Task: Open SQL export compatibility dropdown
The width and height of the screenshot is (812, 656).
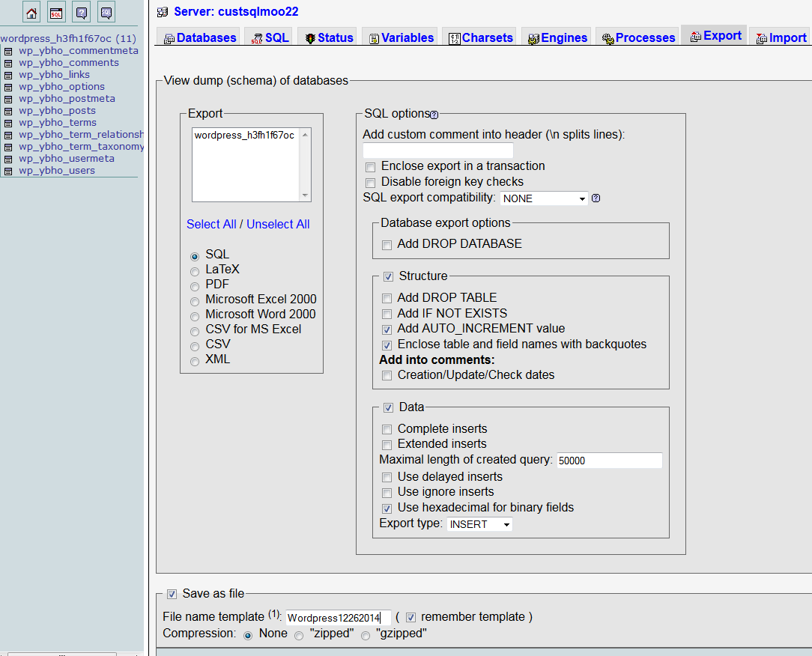Action: [544, 198]
